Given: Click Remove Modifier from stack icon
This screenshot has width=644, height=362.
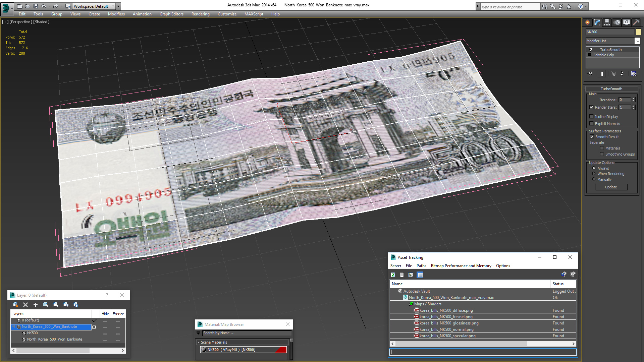Looking at the screenshot, I should (x=622, y=74).
